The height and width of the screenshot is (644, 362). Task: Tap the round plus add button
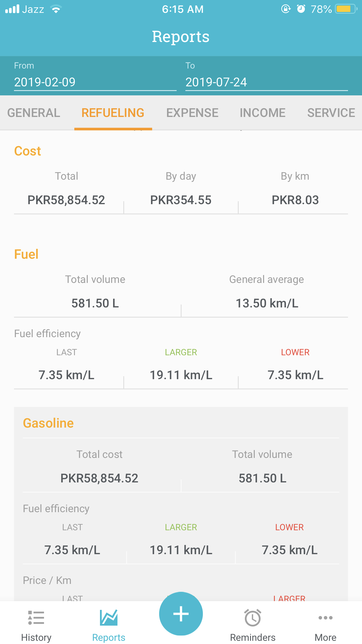click(181, 614)
